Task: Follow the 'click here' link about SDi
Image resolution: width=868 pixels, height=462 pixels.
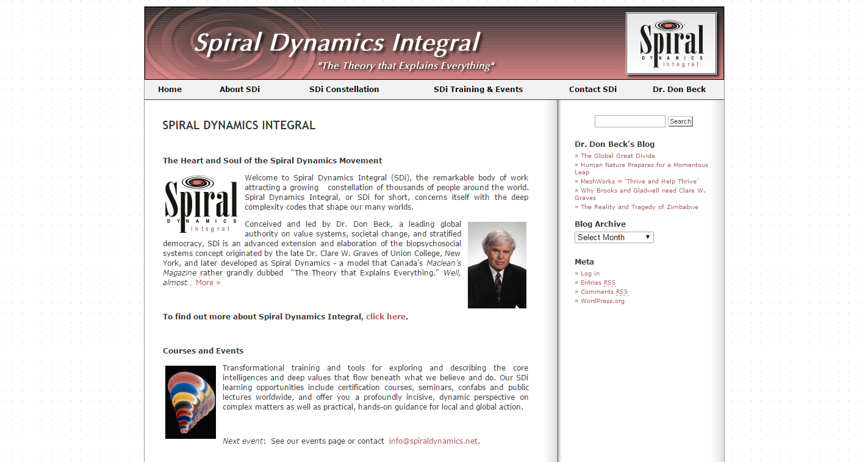Action: [x=386, y=317]
